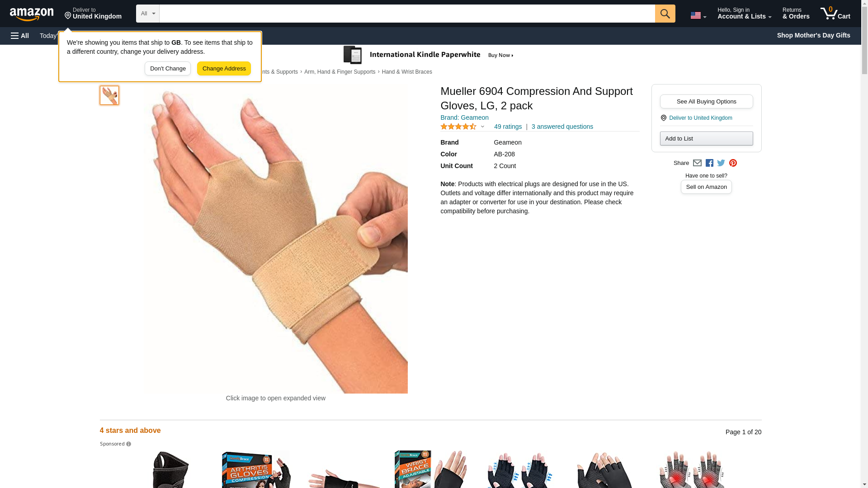Open the language flag dropdown
Image resolution: width=868 pixels, height=488 pixels.
pyautogui.click(x=698, y=15)
